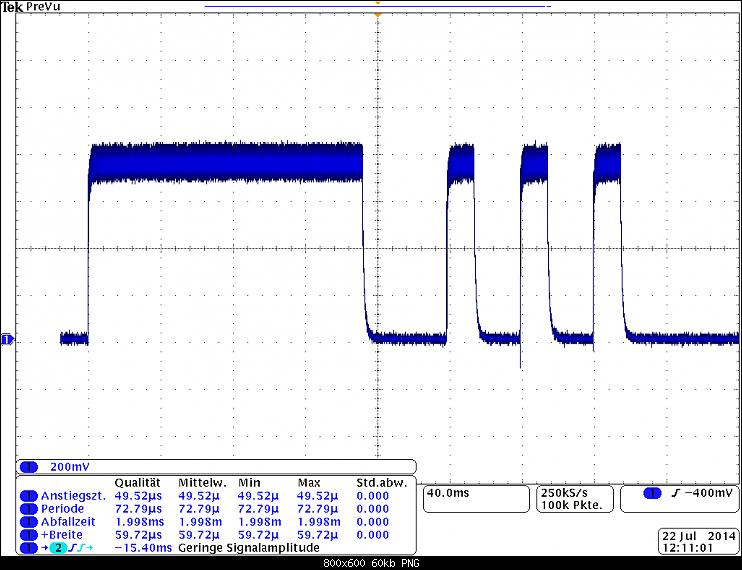Select the +Breite measurement channel badge
The image size is (742, 570).
click(28, 534)
